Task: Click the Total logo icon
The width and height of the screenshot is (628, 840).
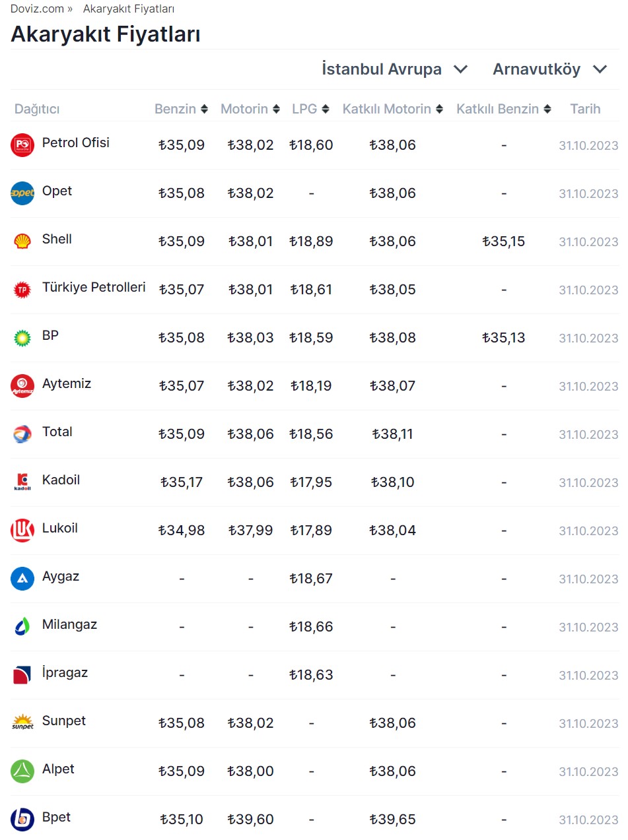Action: (22, 434)
